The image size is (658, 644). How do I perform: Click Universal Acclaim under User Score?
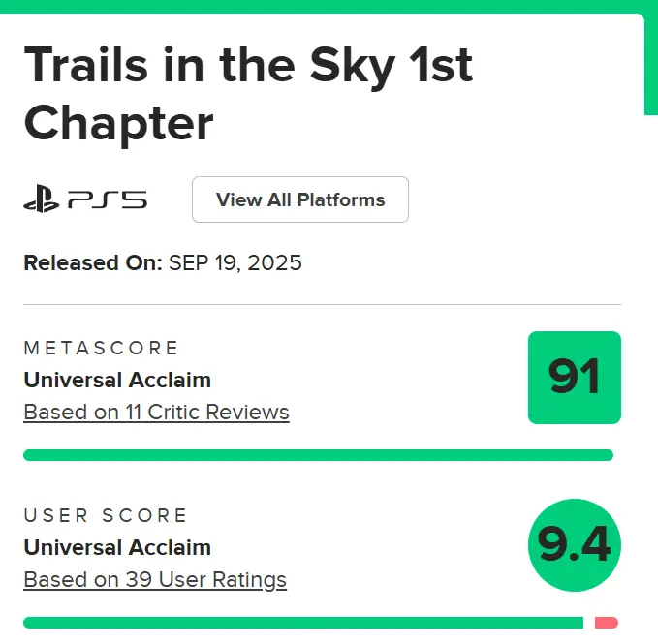(117, 547)
